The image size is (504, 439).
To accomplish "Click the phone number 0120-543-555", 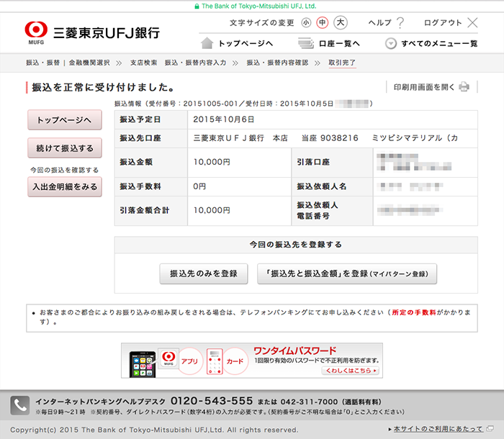I will (212, 401).
